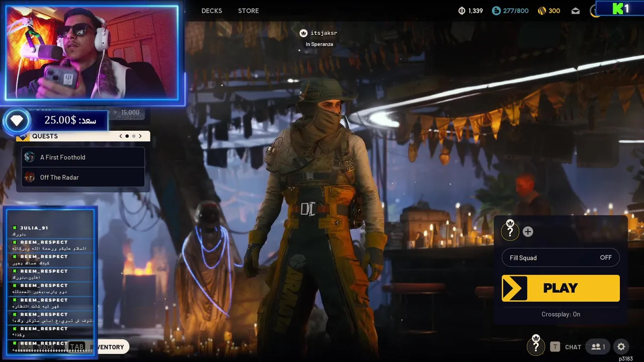The width and height of the screenshot is (644, 362).
Task: Click the T key chat hint icon
Action: pos(555,346)
